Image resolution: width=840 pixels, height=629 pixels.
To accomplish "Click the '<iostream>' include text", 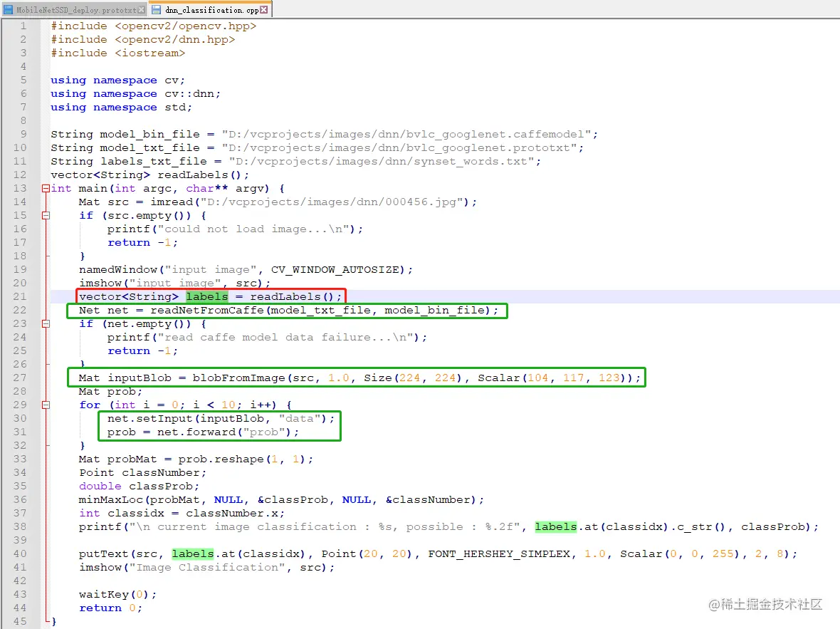I will tap(150, 53).
